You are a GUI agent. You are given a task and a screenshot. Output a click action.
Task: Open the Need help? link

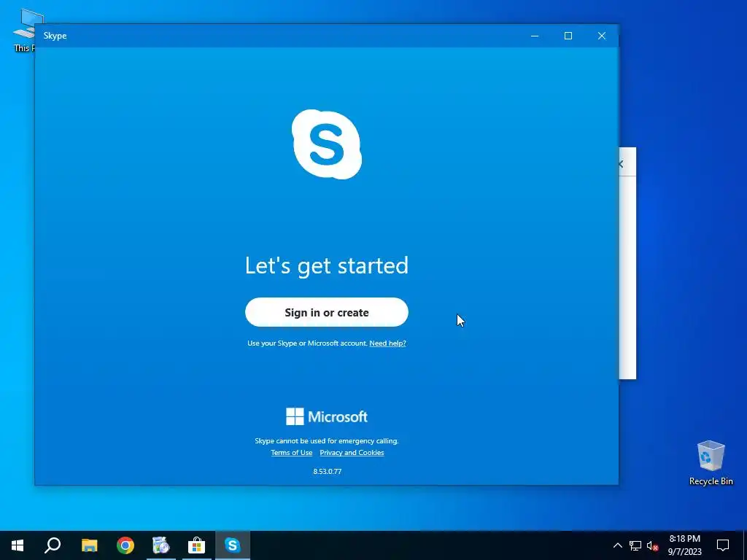[387, 343]
